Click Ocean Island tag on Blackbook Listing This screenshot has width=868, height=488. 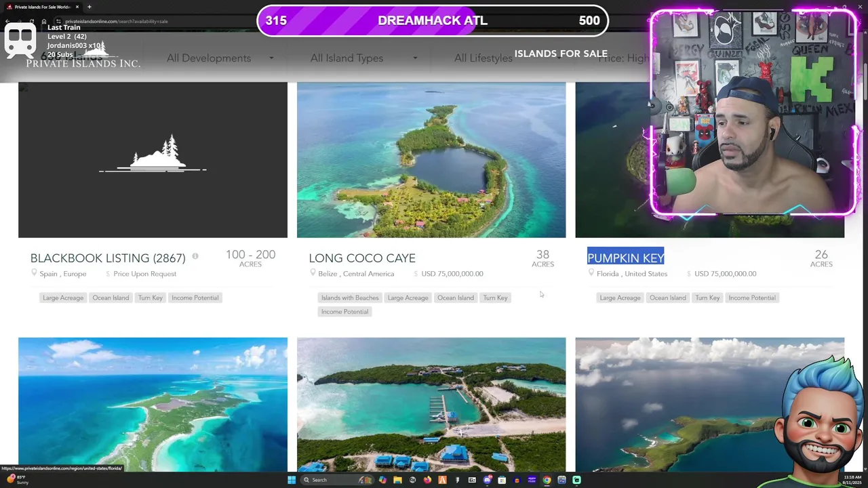tap(111, 298)
